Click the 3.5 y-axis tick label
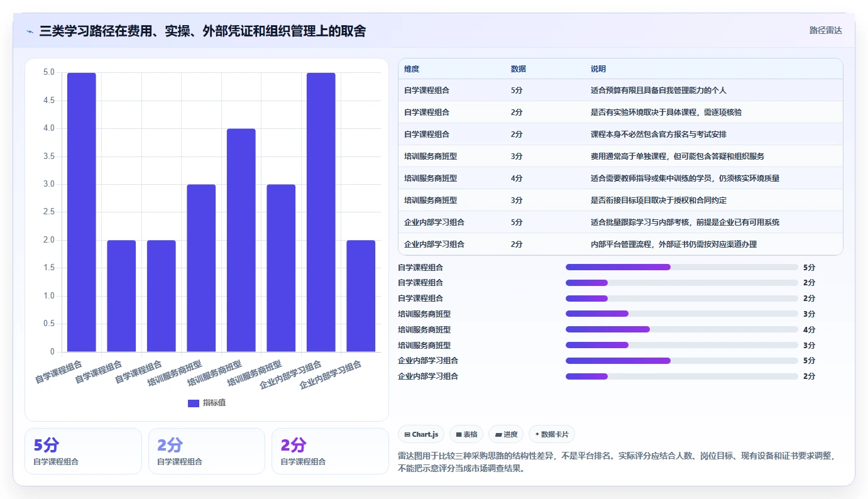 click(x=48, y=156)
